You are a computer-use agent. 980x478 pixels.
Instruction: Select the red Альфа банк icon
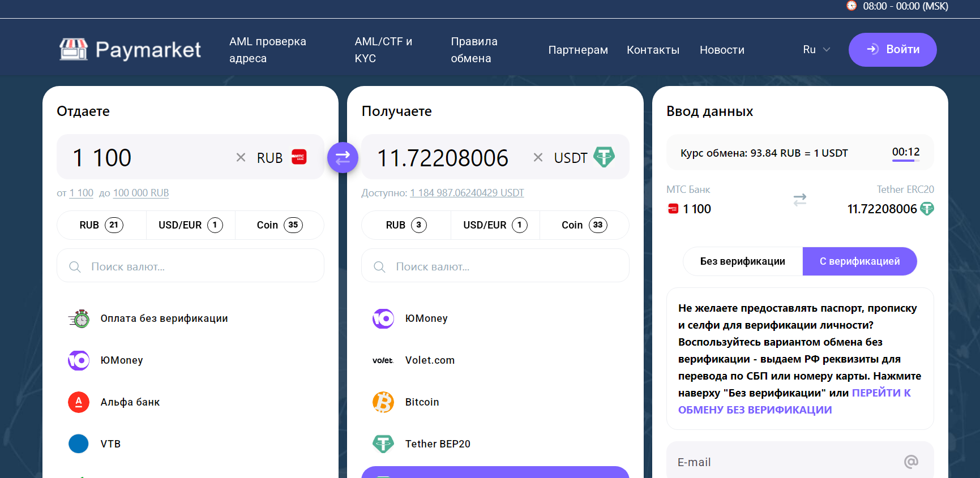click(79, 402)
